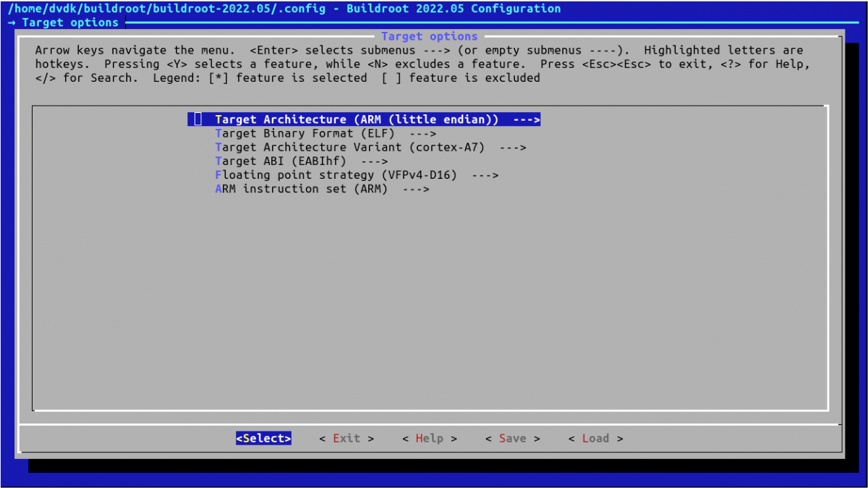
Task: Select ARM instruction set (ARM) entry
Action: point(301,188)
